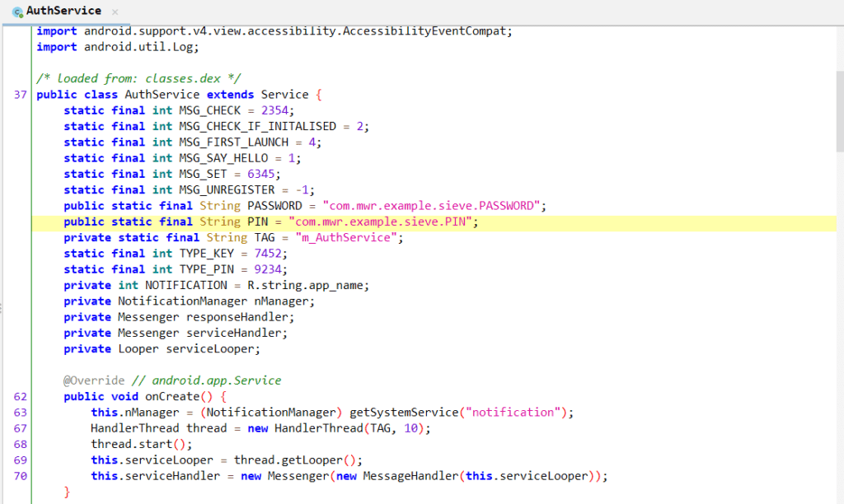The height and width of the screenshot is (504, 844).
Task: Close the AuthService tab
Action: point(115,12)
